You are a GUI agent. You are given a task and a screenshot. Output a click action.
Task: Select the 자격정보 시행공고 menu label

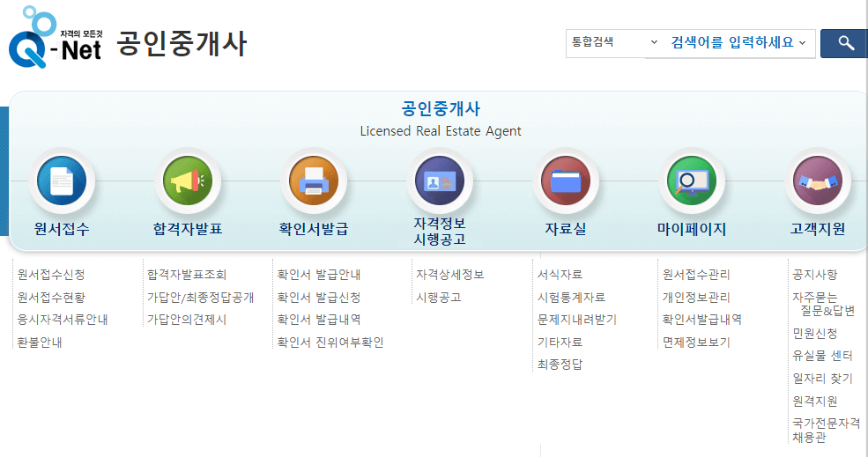click(440, 232)
